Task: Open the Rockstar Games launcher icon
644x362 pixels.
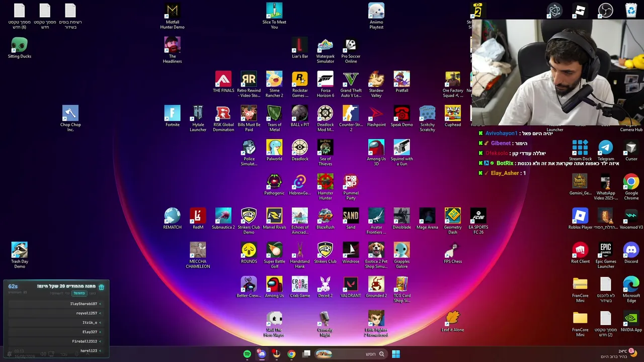Action: point(300,84)
